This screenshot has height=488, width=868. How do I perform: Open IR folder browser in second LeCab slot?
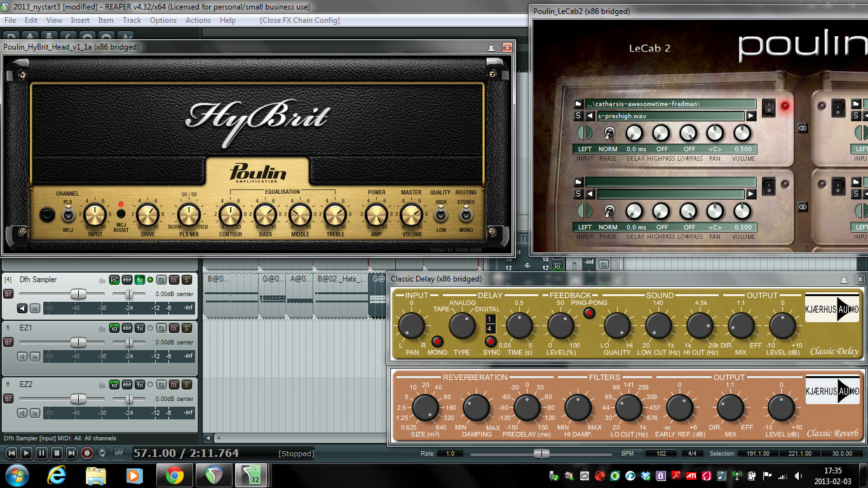point(578,182)
